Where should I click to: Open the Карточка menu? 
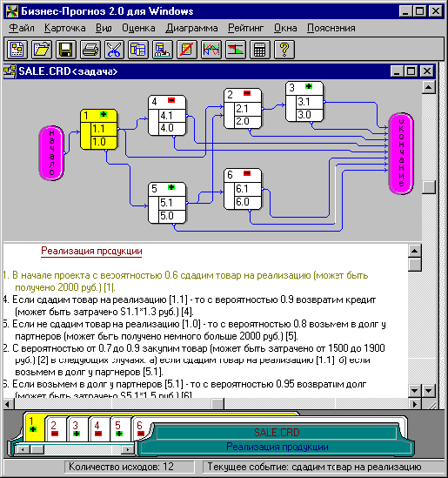[65, 28]
